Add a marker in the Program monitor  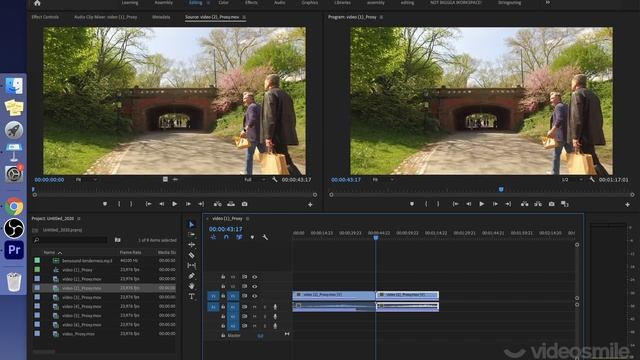(x=412, y=204)
